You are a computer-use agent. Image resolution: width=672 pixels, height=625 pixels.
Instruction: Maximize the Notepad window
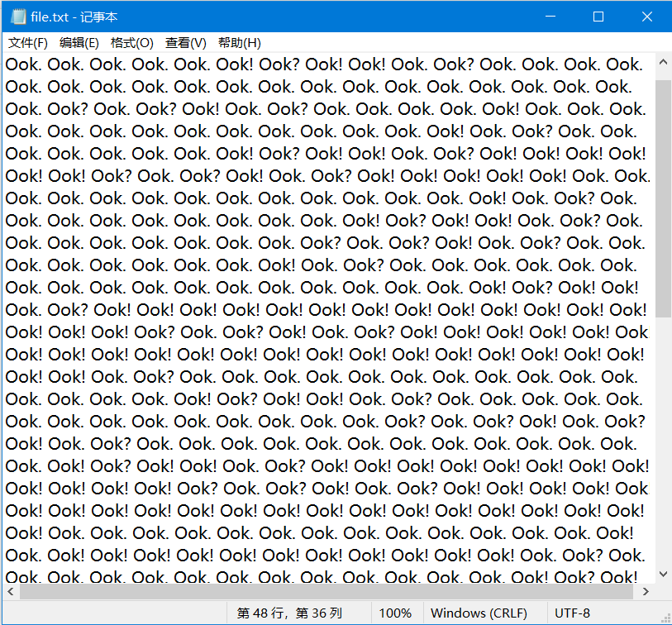(x=598, y=17)
